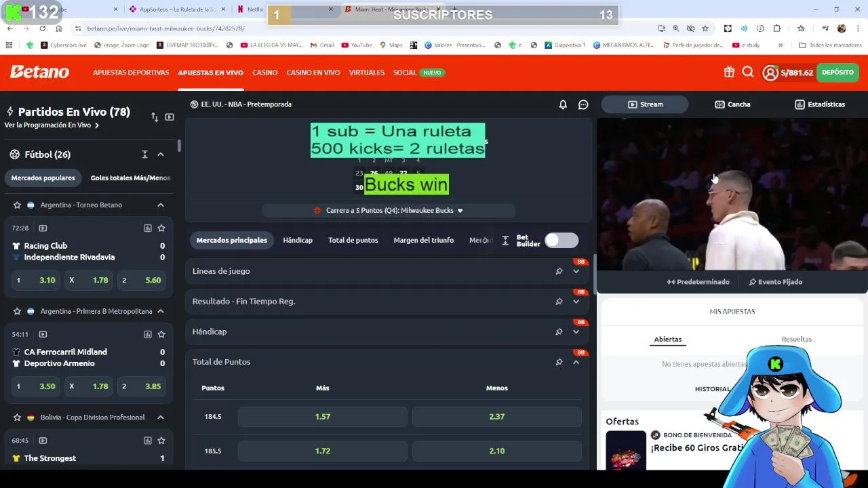Go to the Casino section

click(264, 73)
